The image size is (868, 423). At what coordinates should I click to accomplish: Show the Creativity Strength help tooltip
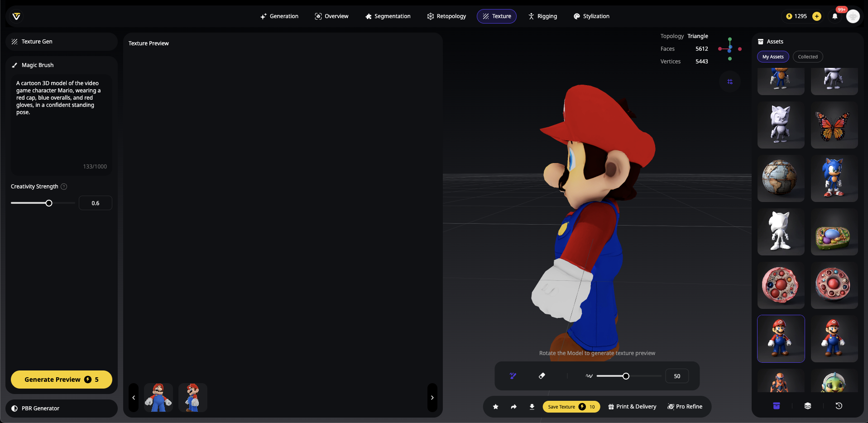[x=64, y=187]
